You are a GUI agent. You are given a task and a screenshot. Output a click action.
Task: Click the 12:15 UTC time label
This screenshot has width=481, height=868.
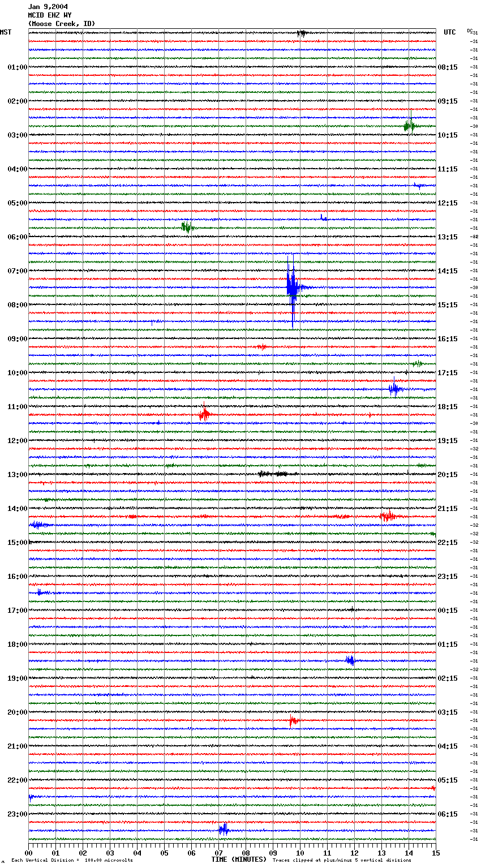[x=448, y=203]
